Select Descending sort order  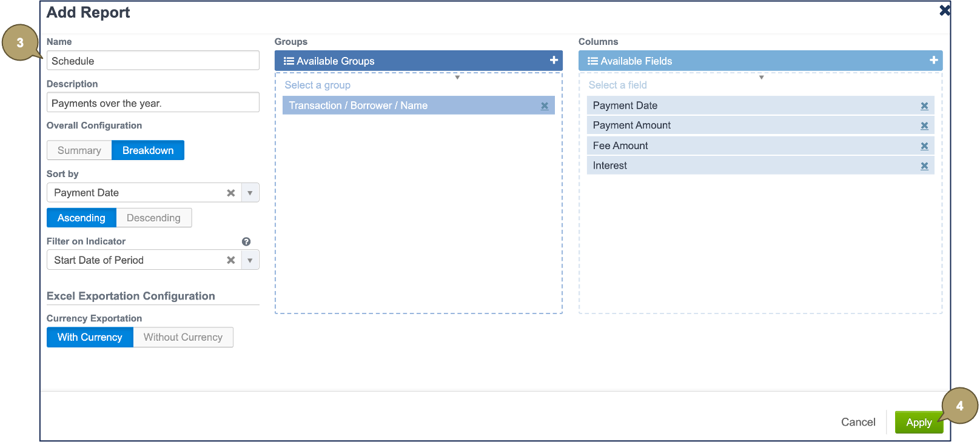point(153,218)
